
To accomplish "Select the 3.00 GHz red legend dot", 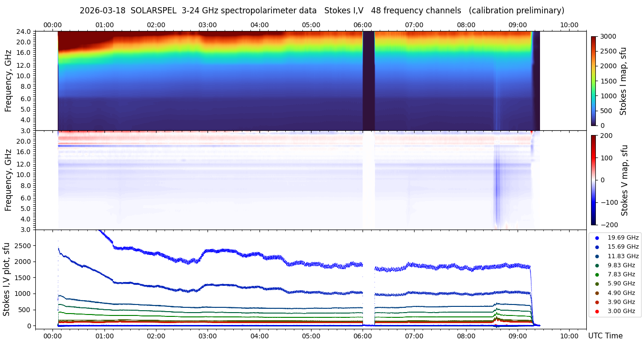I will (x=597, y=311).
